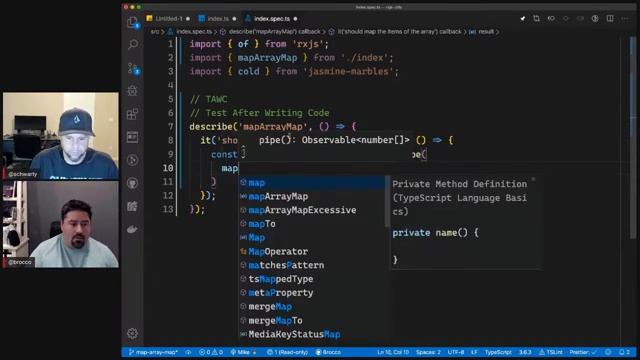Click the Mike Live Share item in status bar
Viewport: 640px width, 360px height.
[x=244, y=352]
